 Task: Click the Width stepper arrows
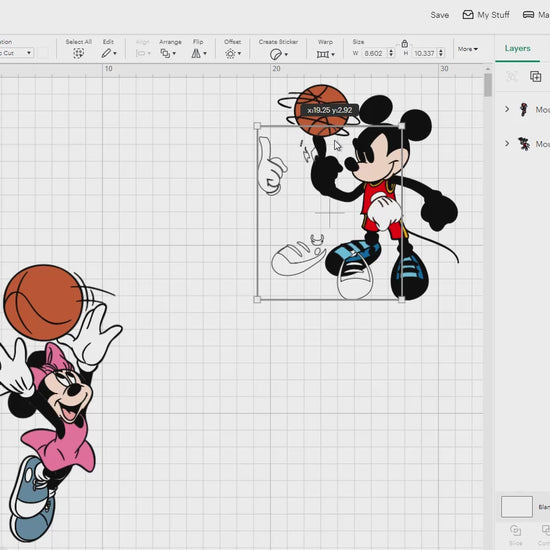point(391,53)
